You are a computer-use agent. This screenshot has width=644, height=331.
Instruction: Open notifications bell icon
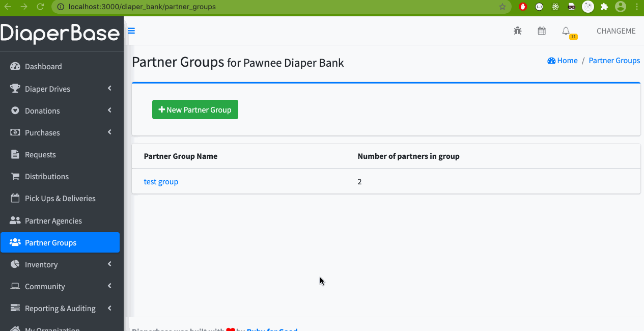[x=566, y=31]
